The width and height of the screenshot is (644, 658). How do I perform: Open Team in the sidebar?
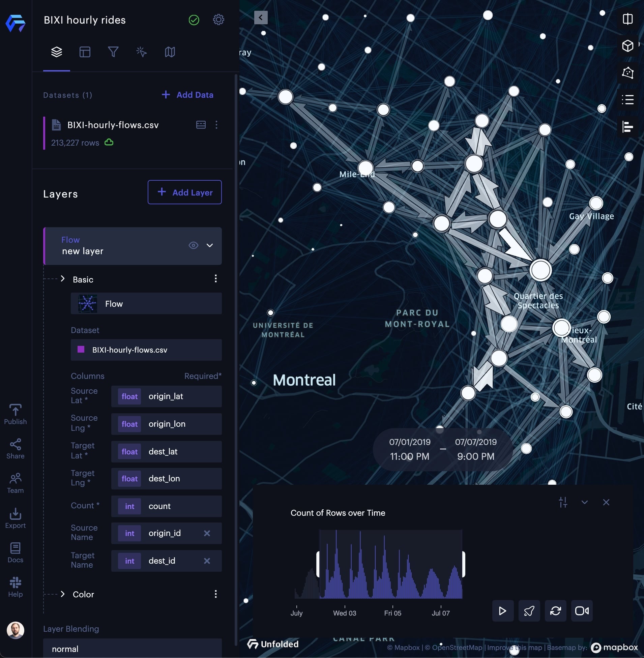click(15, 483)
